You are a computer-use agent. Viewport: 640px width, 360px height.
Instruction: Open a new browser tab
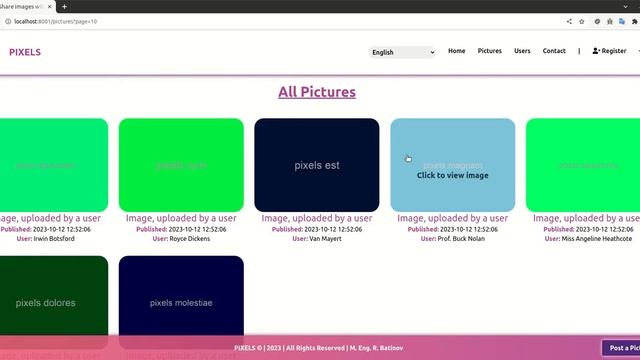[64, 7]
